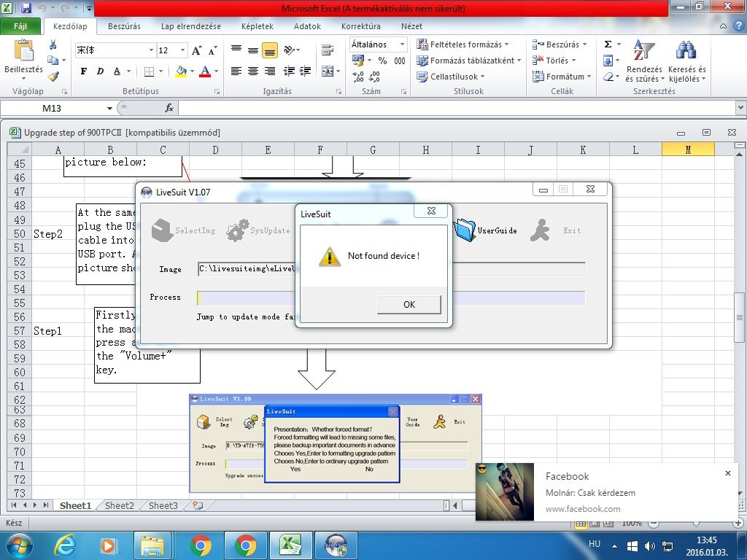Screen dimensions: 747x560
Task: Click the Save icon in quick access toolbar
Action: [x=26, y=7]
